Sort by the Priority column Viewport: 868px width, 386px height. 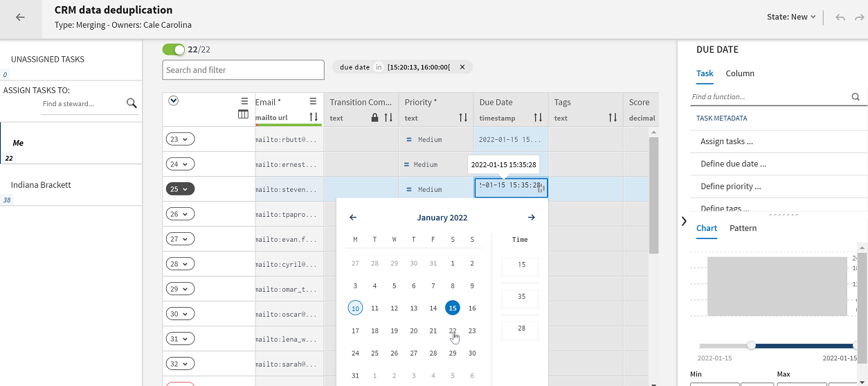pyautogui.click(x=463, y=118)
